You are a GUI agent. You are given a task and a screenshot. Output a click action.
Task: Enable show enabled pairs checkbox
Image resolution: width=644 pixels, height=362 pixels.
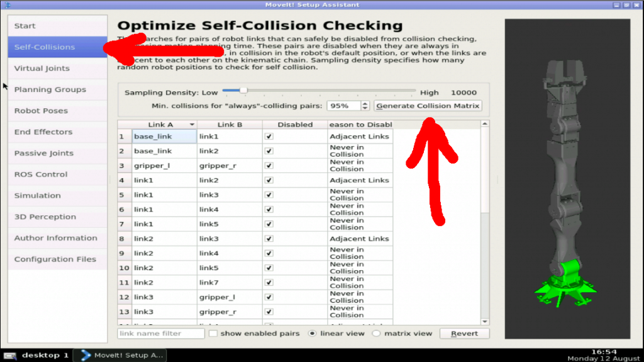pos(213,334)
